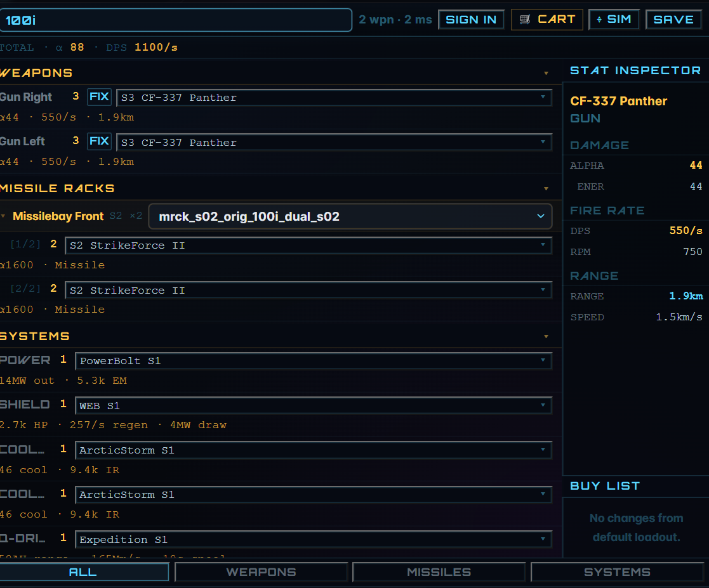Viewport: 709px width, 588px height.
Task: Switch to the MISSILES tab
Action: pos(439,572)
